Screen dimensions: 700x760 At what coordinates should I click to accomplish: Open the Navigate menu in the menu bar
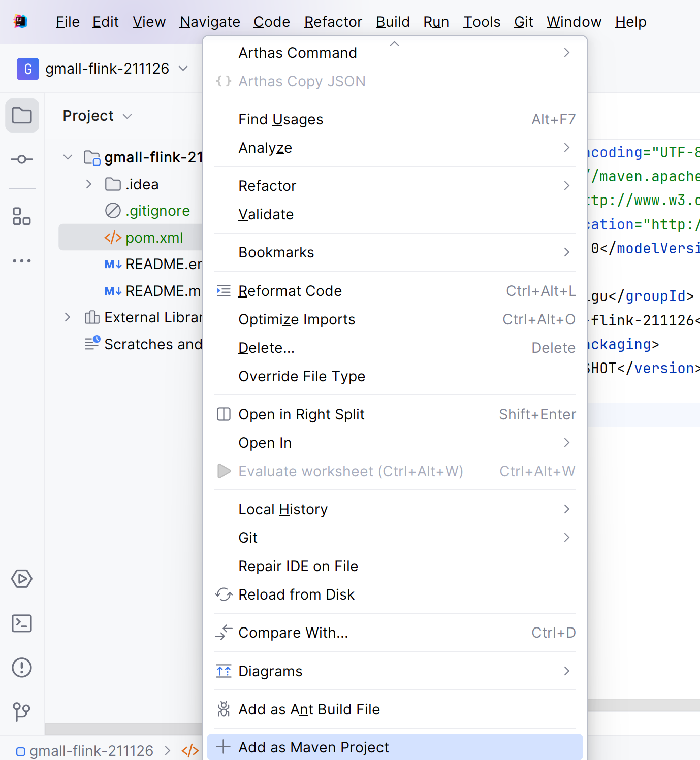point(210,22)
